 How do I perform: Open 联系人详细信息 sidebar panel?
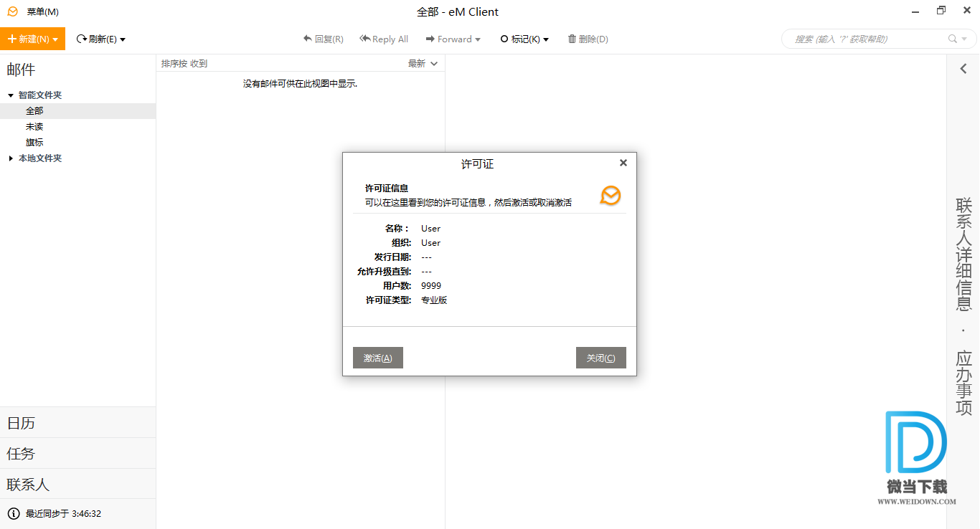(963, 254)
